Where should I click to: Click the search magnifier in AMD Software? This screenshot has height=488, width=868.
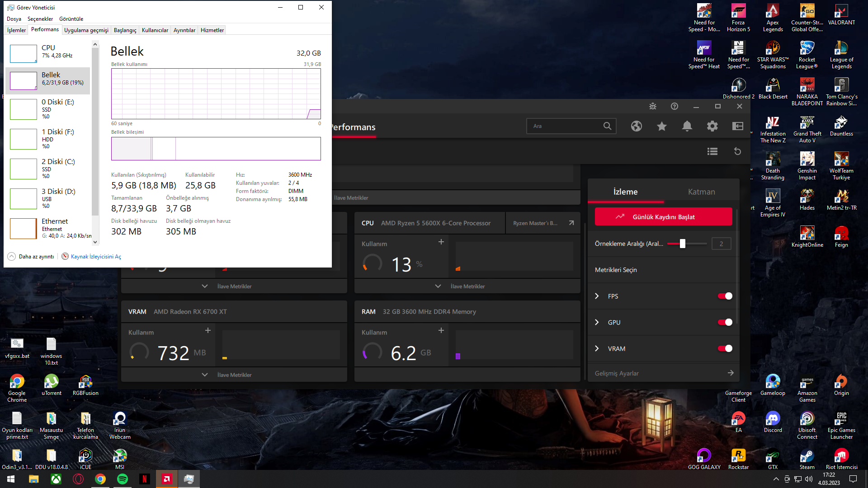[x=607, y=126]
